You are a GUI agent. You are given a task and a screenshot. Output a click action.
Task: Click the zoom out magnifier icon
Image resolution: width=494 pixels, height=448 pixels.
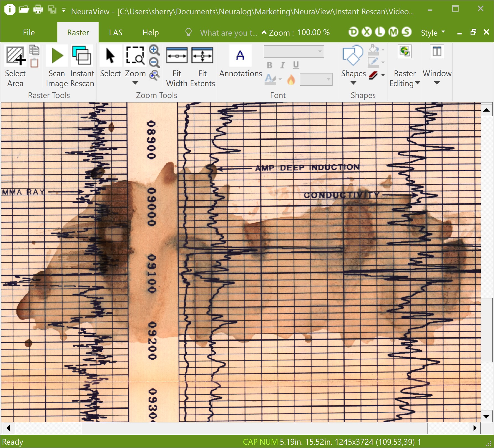[x=154, y=63]
